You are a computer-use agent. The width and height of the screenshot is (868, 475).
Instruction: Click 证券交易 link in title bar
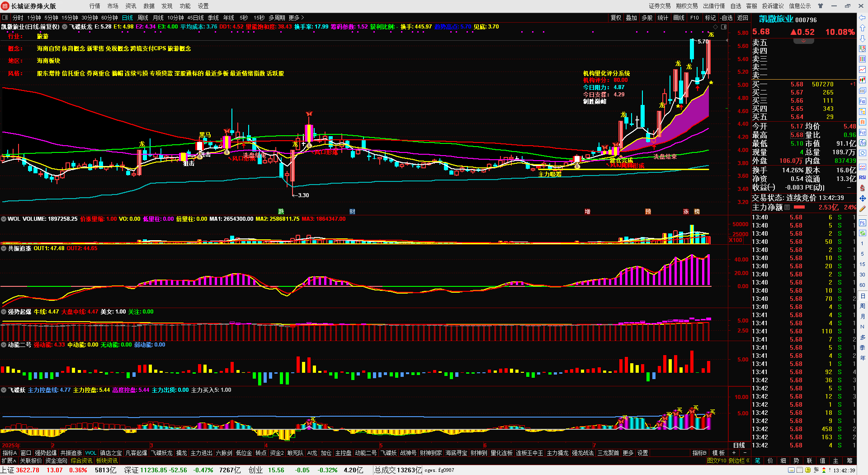[x=660, y=6]
